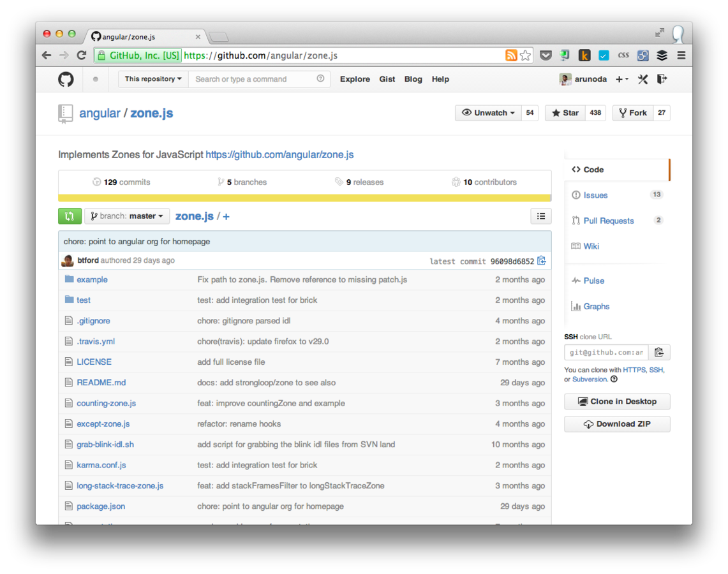728x574 pixels.
Task: Copy the latest commit SHA clipboard icon
Action: pyautogui.click(x=542, y=261)
